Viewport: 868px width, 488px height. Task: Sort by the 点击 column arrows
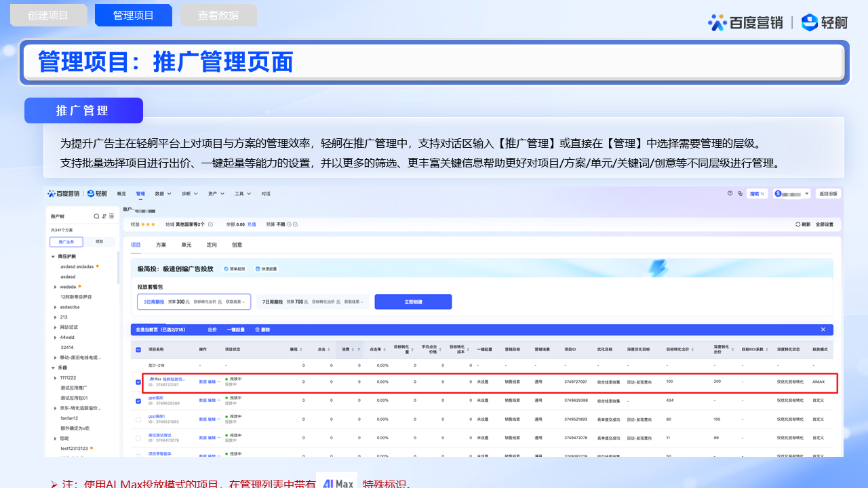tap(329, 350)
